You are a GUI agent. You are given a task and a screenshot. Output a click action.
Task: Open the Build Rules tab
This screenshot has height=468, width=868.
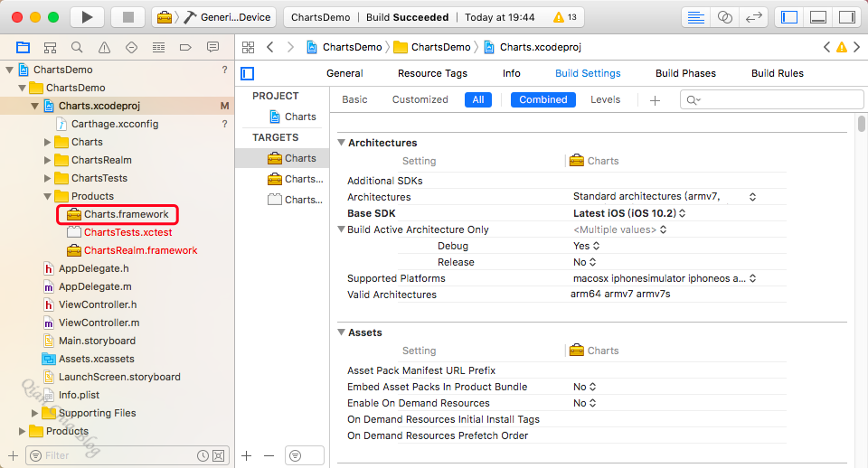tap(778, 73)
